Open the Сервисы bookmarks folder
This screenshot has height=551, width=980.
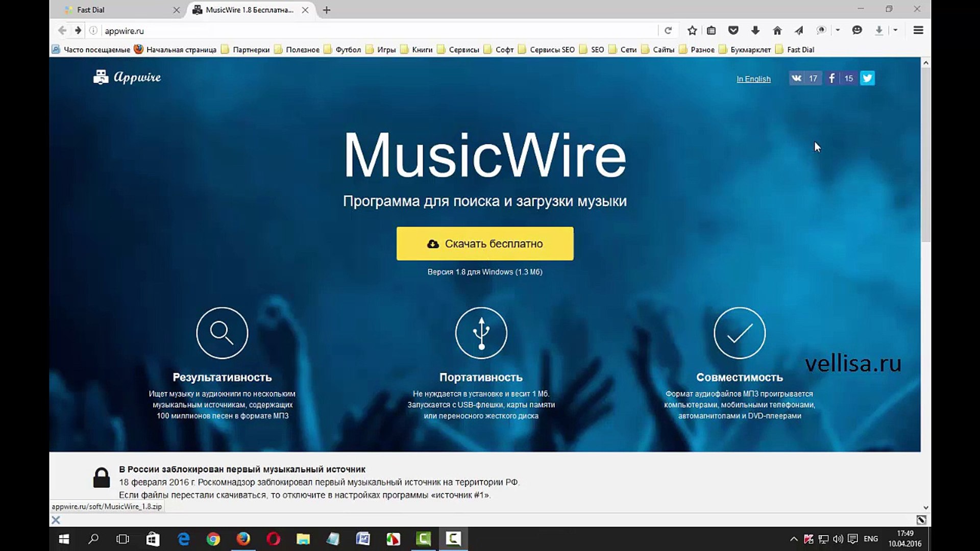[x=458, y=49]
